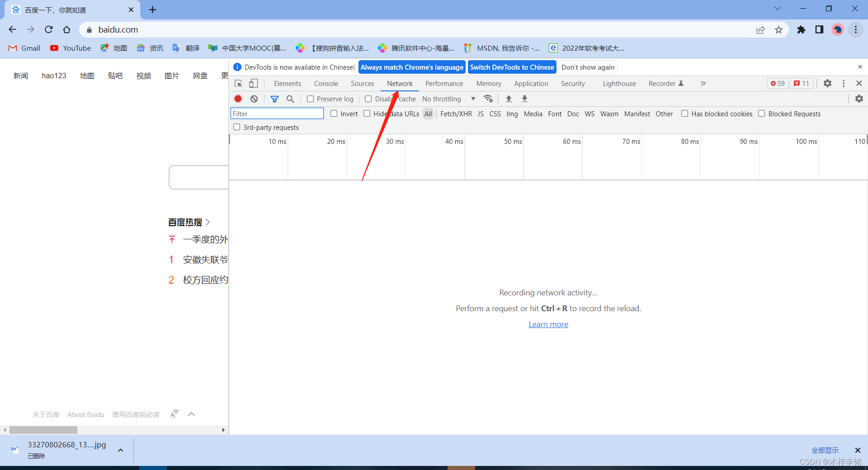Viewport: 868px width, 470px height.
Task: Close the downloads bar
Action: point(858,450)
